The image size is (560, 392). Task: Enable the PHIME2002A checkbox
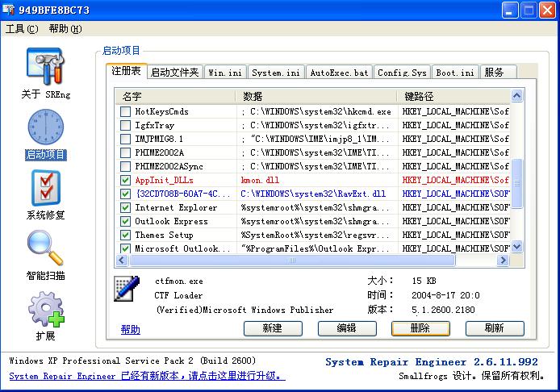coord(125,152)
